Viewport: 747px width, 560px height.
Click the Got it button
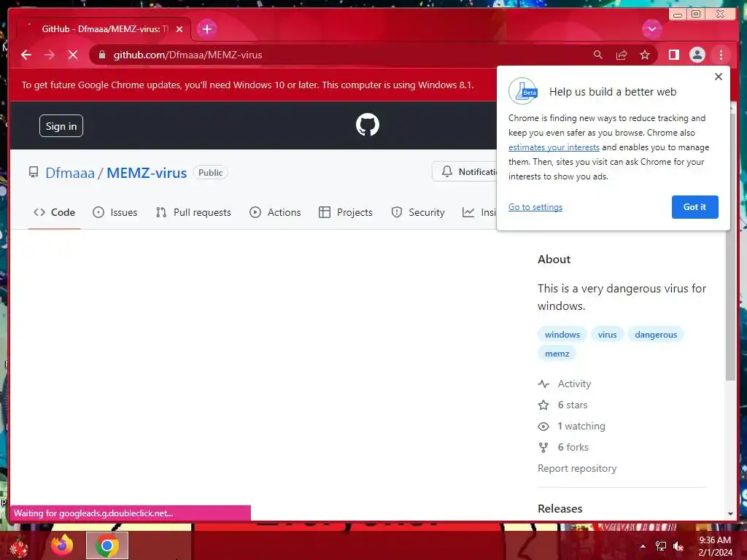694,207
